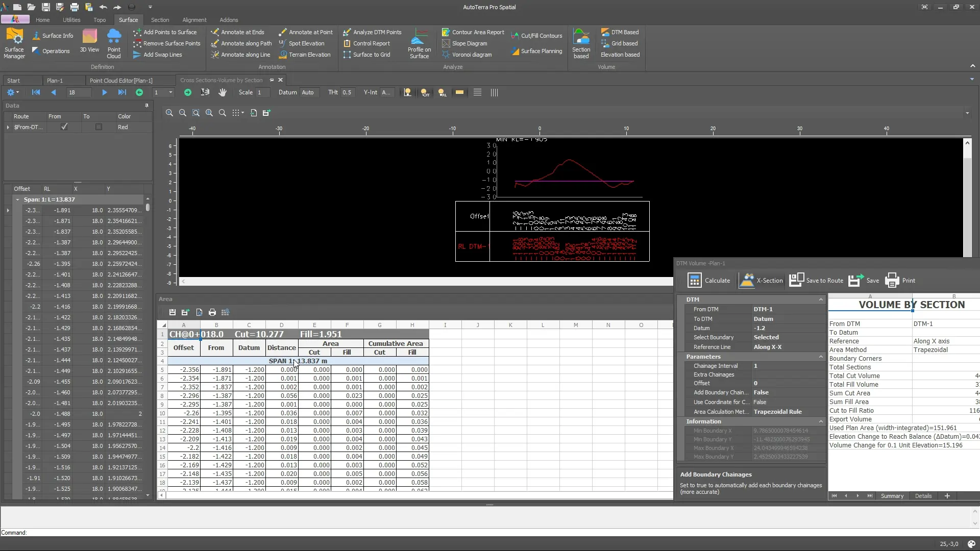Image resolution: width=980 pixels, height=551 pixels.
Task: Click Save in DTM Volume panel
Action: (864, 281)
